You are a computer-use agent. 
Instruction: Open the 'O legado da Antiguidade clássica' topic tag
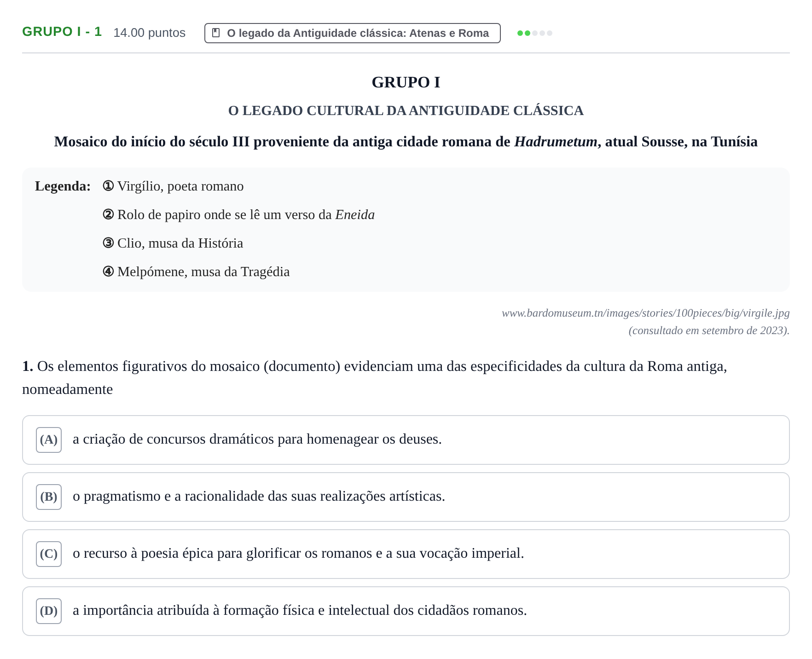click(352, 33)
